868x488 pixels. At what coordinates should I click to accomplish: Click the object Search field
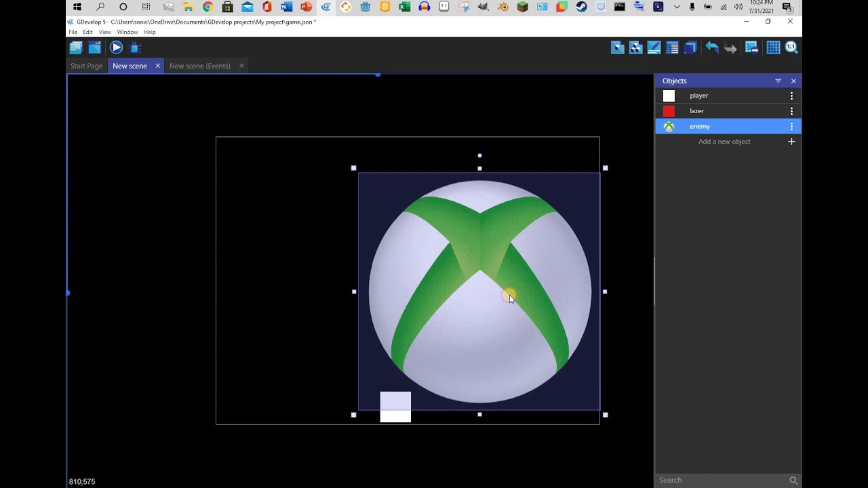(x=722, y=480)
